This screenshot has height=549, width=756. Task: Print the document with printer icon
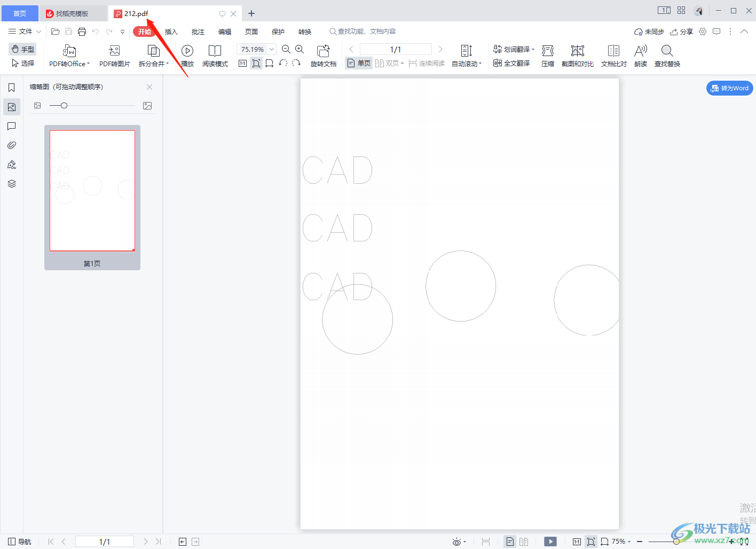(82, 32)
